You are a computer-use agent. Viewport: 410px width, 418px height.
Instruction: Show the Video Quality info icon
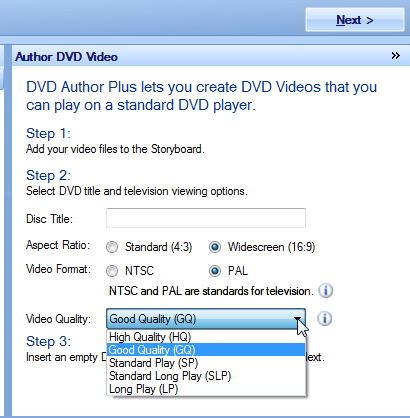coord(324,318)
